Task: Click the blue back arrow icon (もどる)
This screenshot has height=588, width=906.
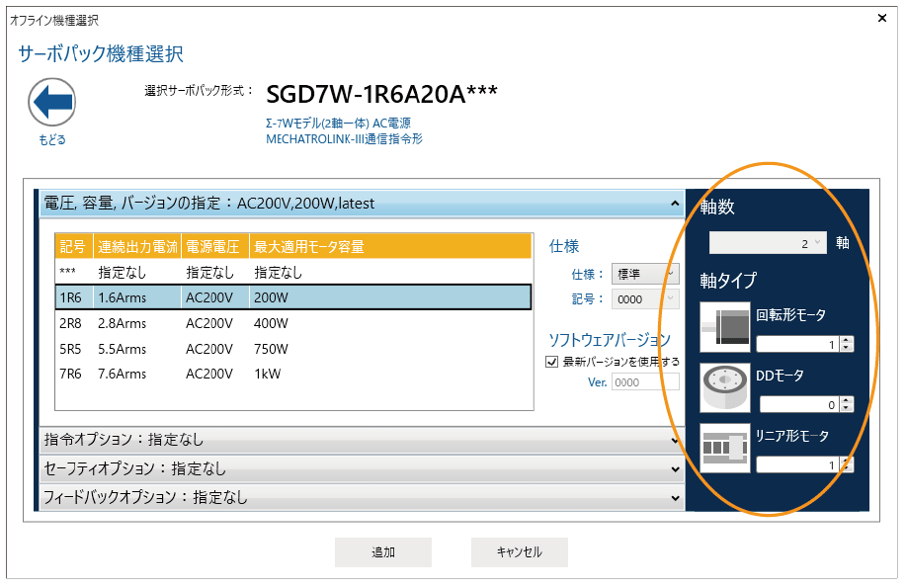Action: (52, 102)
